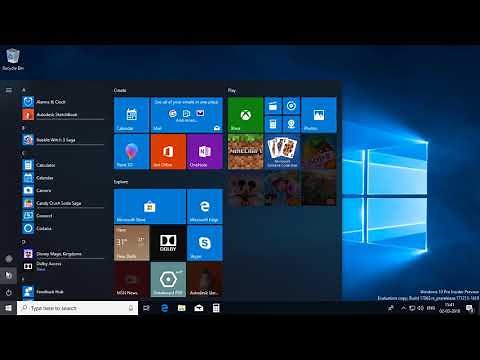Open the orange Office tile
The width and height of the screenshot is (480, 360).
[168, 152]
